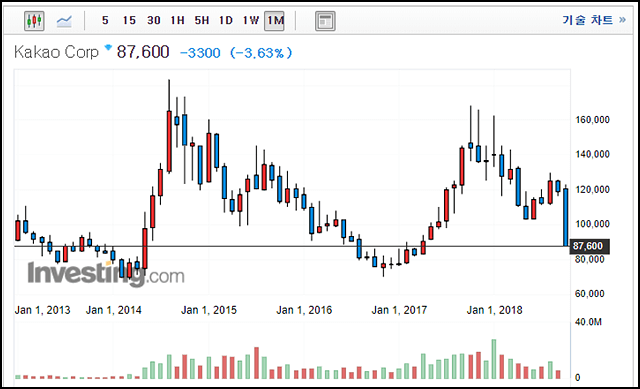Viewport: 640px width, 389px height.
Task: Select the 5 minute interval
Action: click(x=105, y=20)
